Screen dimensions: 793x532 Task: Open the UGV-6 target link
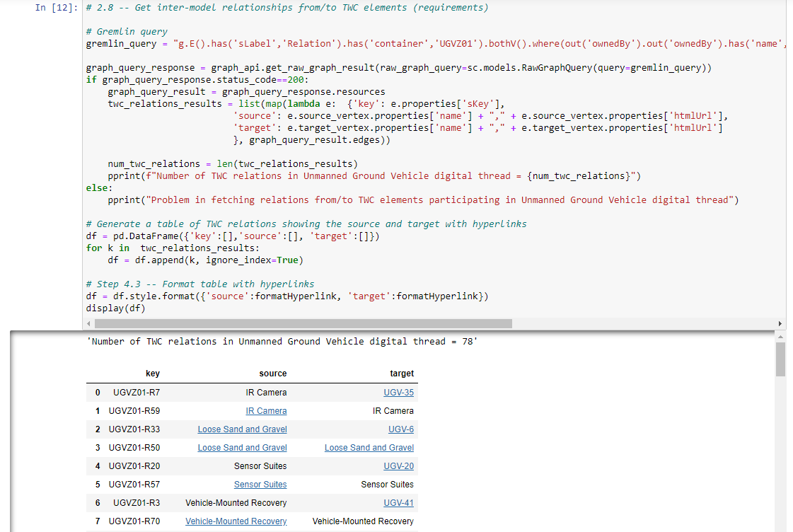[401, 429]
